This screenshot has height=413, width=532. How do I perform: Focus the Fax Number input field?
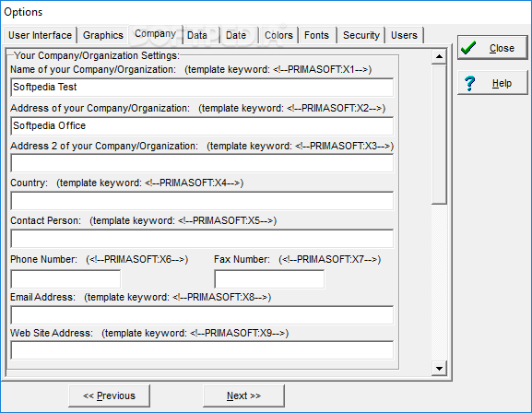click(x=269, y=279)
